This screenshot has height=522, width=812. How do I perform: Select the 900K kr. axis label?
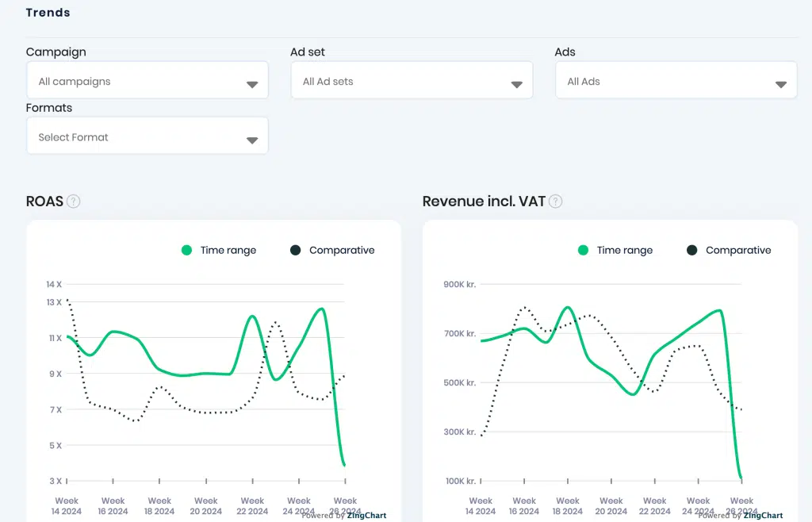(x=459, y=284)
